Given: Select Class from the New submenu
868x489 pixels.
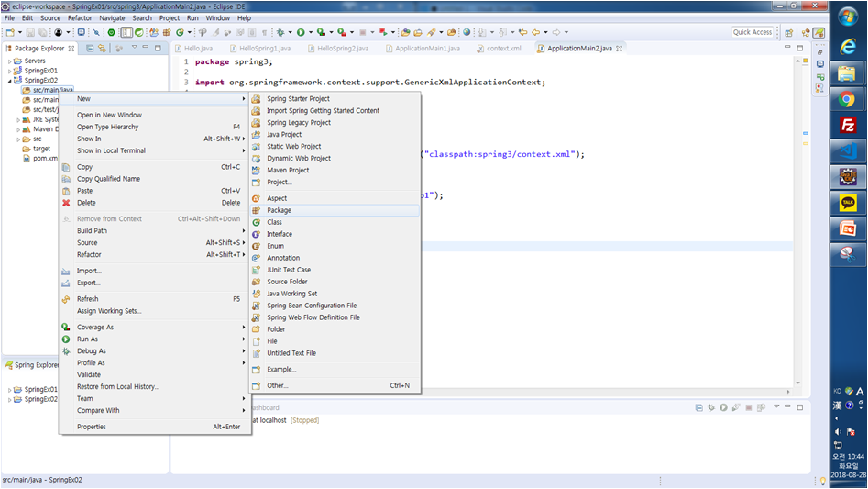Looking at the screenshot, I should 335,222.
